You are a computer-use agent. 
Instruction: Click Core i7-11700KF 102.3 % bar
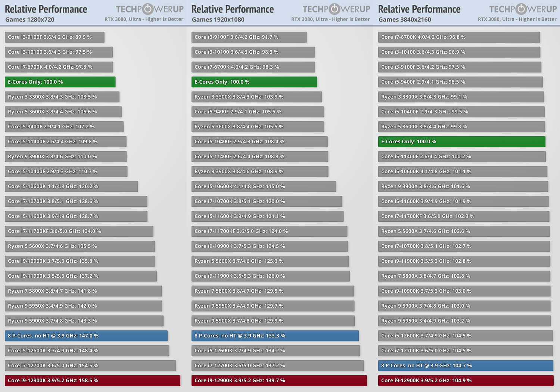click(464, 216)
